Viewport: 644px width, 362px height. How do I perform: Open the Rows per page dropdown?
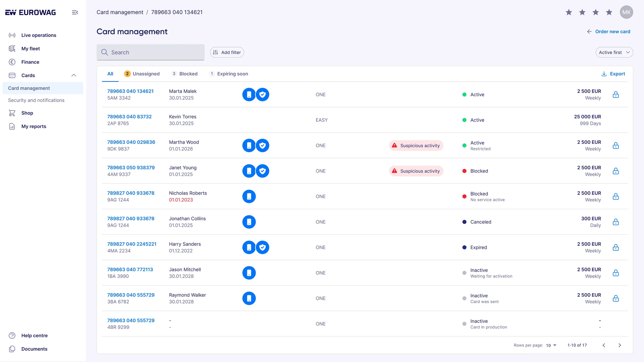[x=551, y=345]
